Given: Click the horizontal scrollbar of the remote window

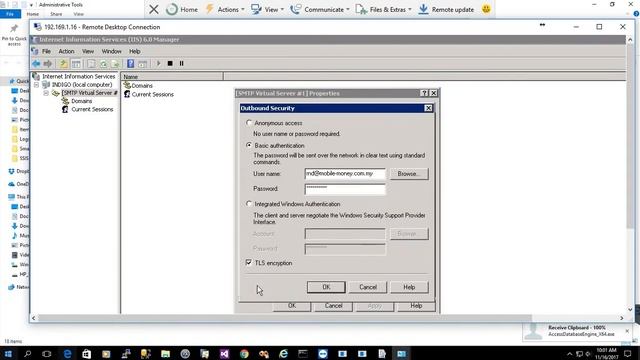Looking at the screenshot, I should pos(284,318).
